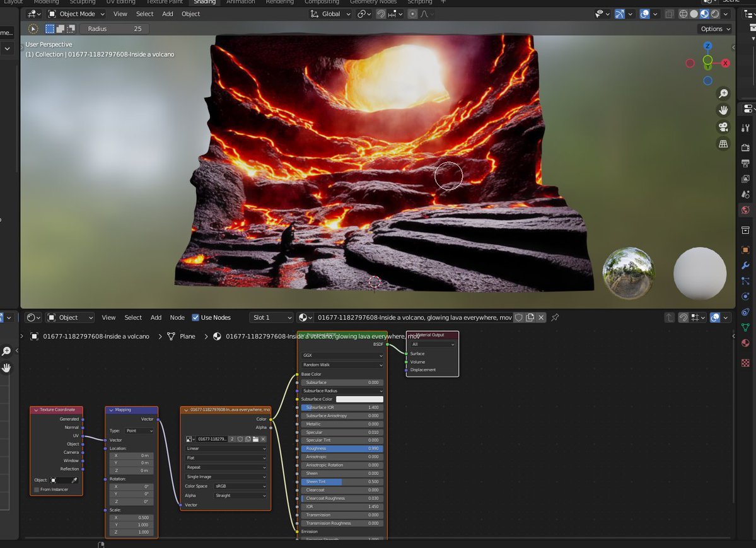Select new selection mode icon
This screenshot has height=548, width=756.
(50, 29)
